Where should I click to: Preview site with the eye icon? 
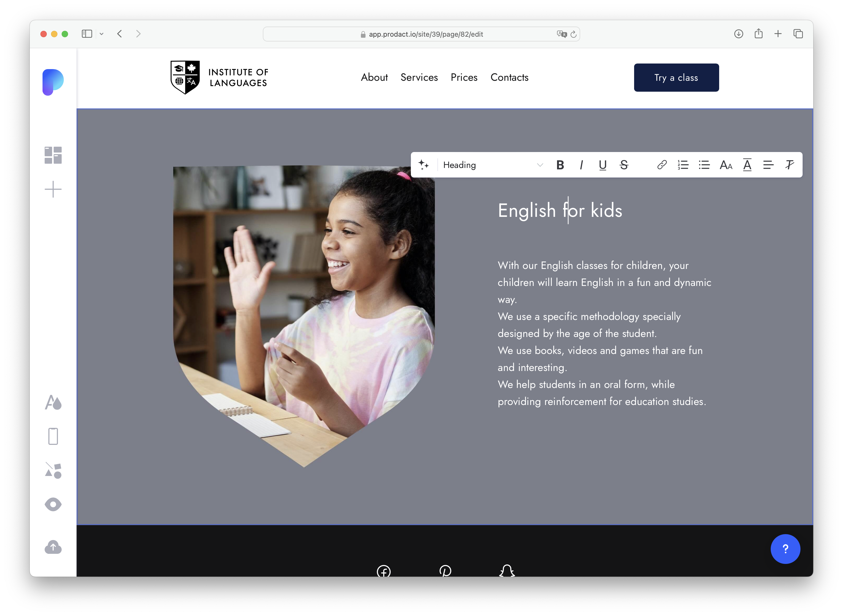(x=53, y=504)
